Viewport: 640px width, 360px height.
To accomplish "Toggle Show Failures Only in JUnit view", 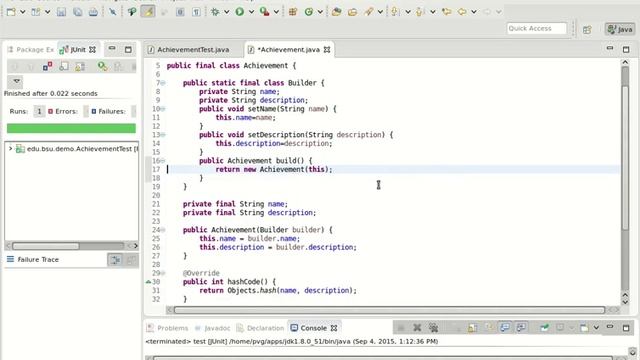I will click(x=47, y=66).
